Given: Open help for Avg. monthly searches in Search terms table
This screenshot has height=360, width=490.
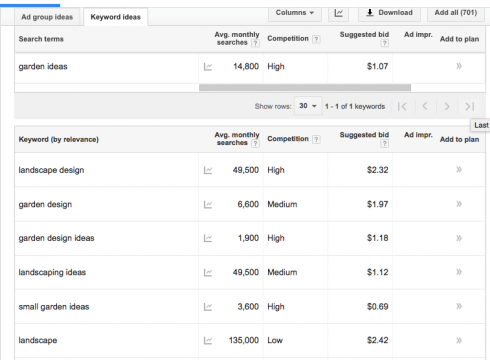Looking at the screenshot, I should (255, 43).
